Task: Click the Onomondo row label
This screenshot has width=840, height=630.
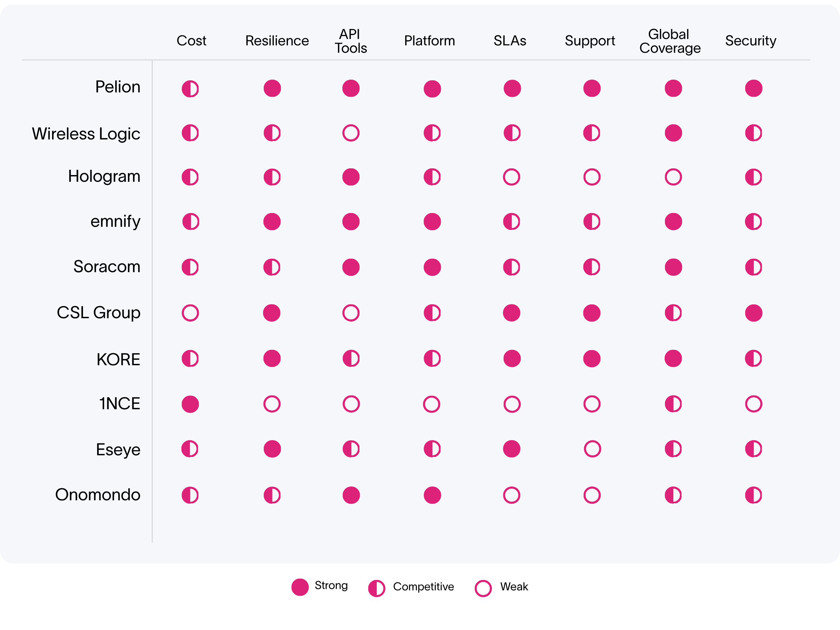Action: (97, 495)
